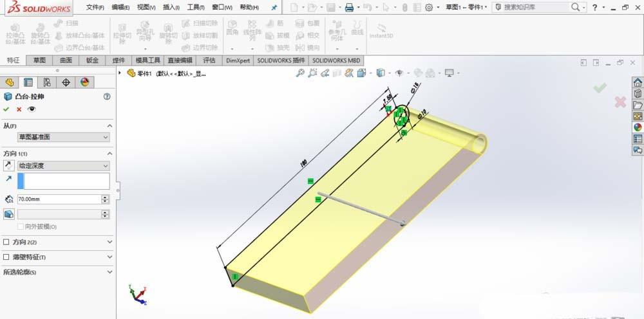This screenshot has height=319, width=644.
Task: Switch to the 钣金 ribbon tab
Action: coord(92,60)
